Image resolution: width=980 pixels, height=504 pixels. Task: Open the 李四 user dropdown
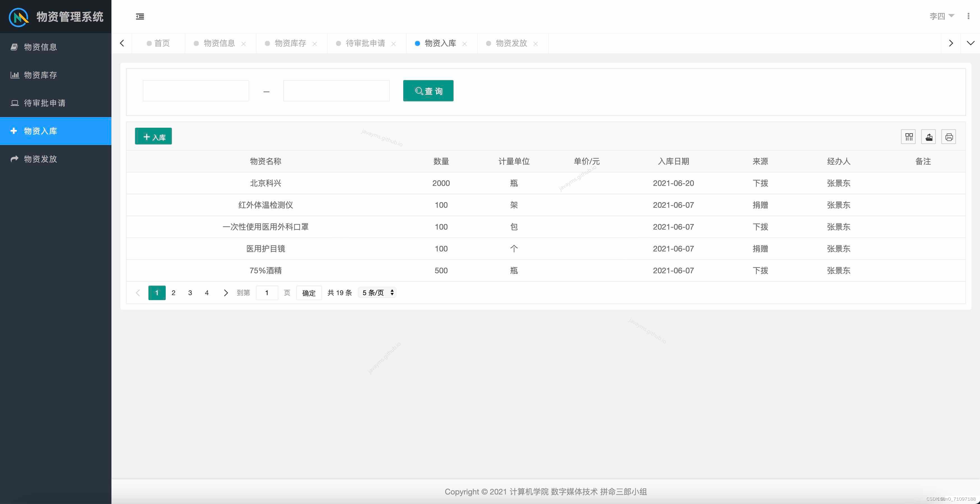click(x=942, y=16)
